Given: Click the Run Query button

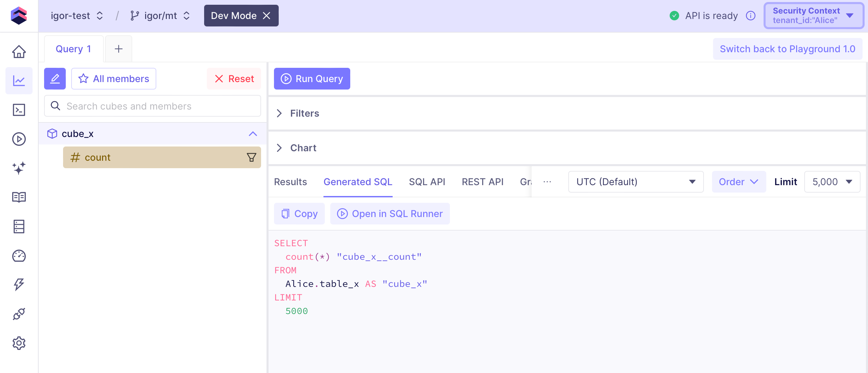Looking at the screenshot, I should coord(312,79).
